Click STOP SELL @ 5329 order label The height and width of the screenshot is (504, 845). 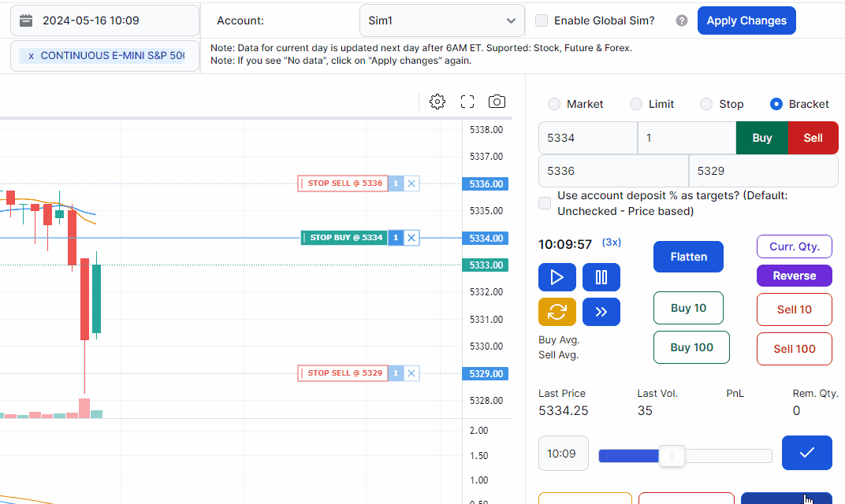point(343,373)
